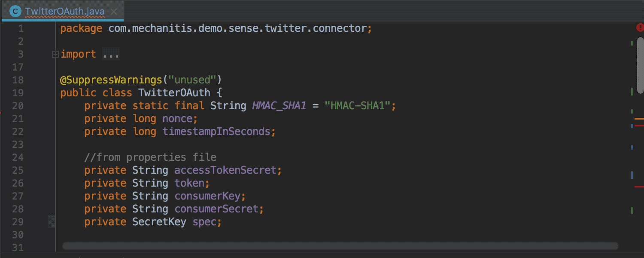
Task: Click line number 22 in the gutter
Action: click(x=18, y=131)
